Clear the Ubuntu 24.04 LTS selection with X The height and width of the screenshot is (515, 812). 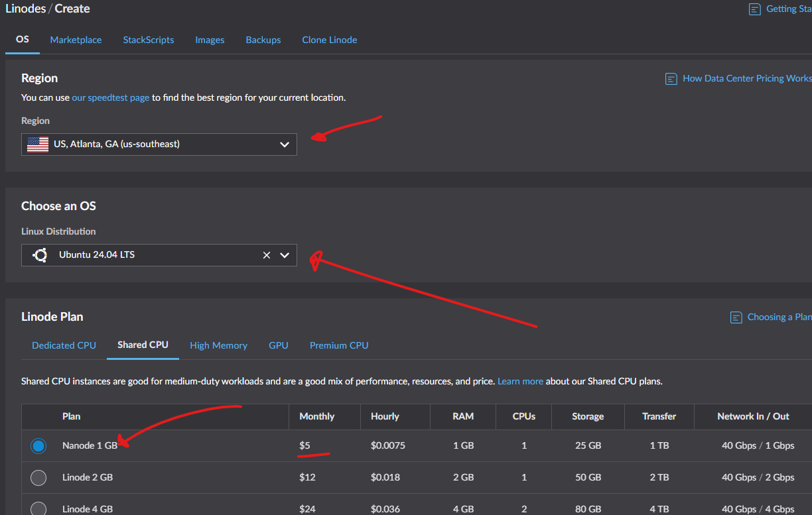pyautogui.click(x=267, y=255)
